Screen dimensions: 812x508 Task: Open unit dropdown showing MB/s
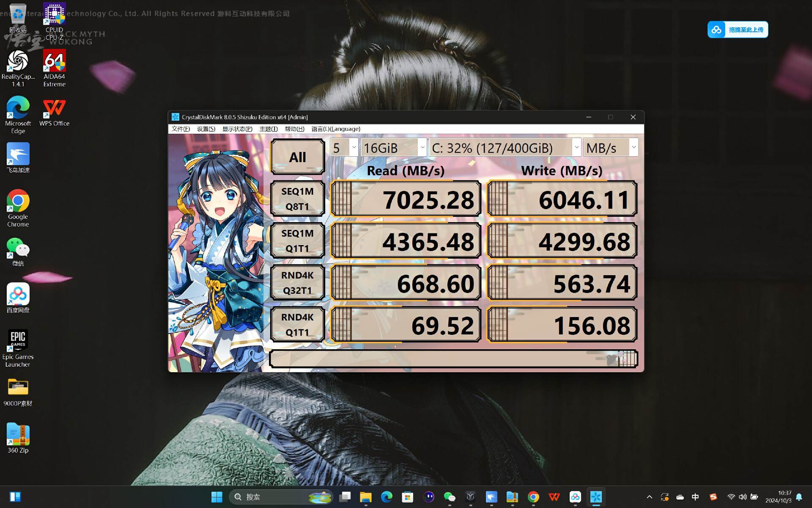610,148
